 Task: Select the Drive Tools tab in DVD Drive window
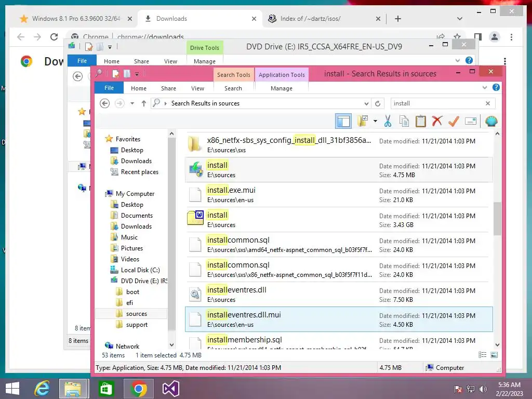pyautogui.click(x=204, y=48)
